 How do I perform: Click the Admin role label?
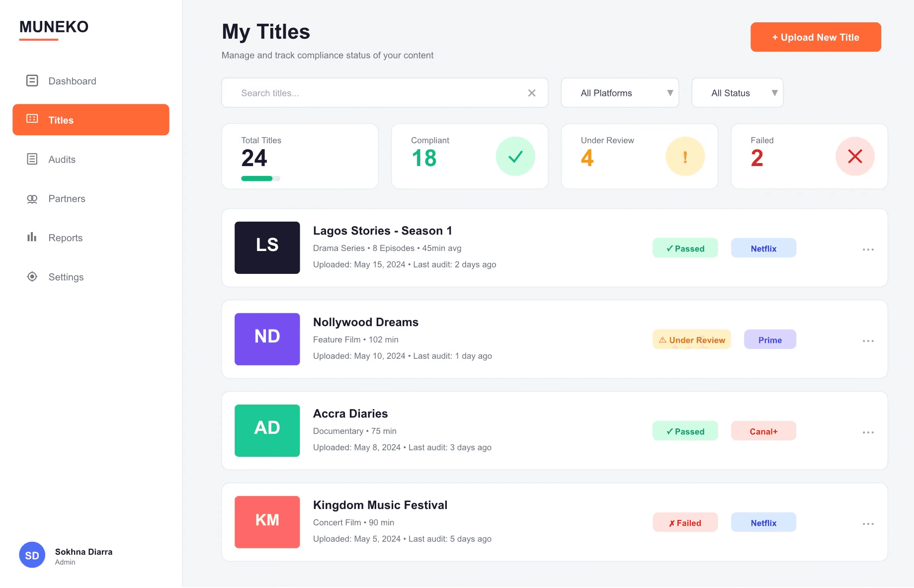[65, 562]
